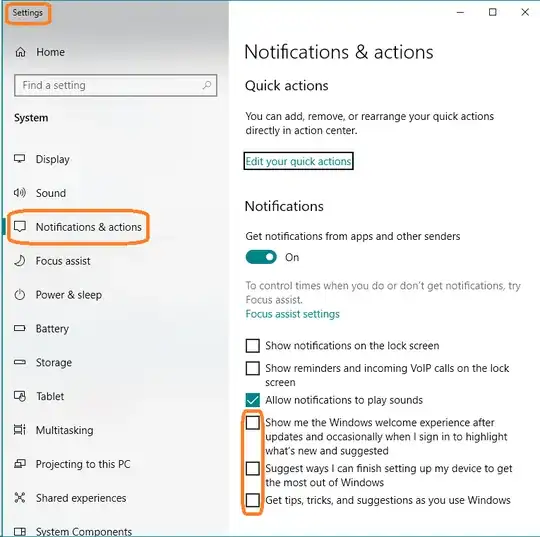
Task: Click the System section header
Action: click(31, 118)
